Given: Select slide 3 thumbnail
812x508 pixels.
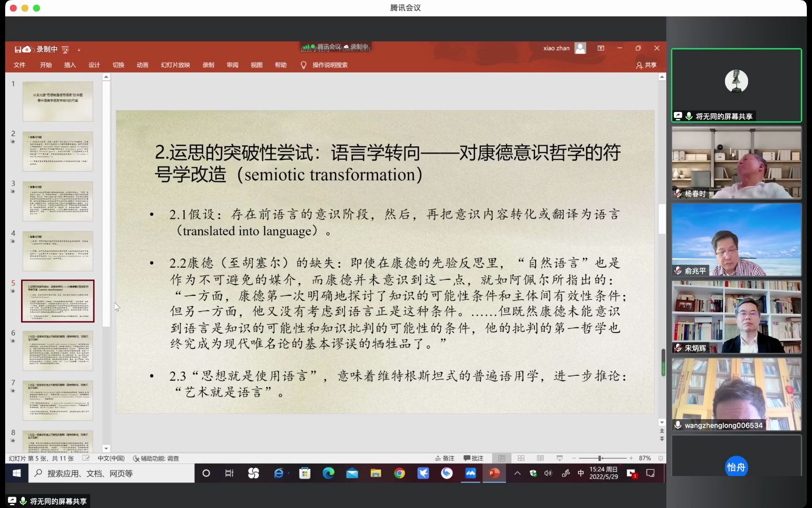Looking at the screenshot, I should (58, 201).
